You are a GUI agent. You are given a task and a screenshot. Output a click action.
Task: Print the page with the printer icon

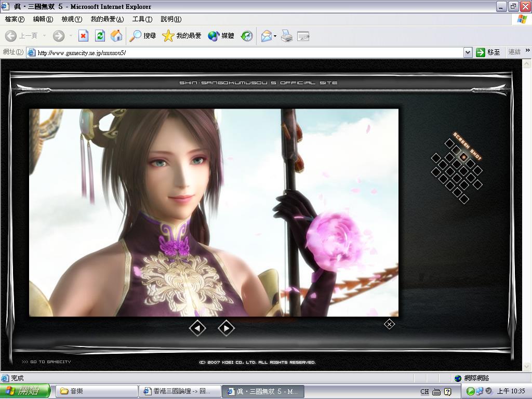(x=287, y=36)
